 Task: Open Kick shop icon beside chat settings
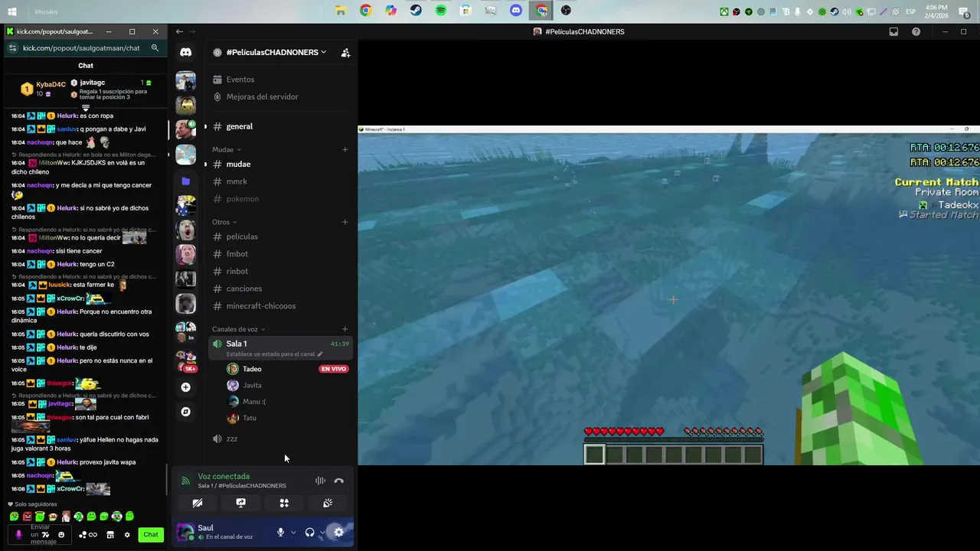click(x=110, y=535)
